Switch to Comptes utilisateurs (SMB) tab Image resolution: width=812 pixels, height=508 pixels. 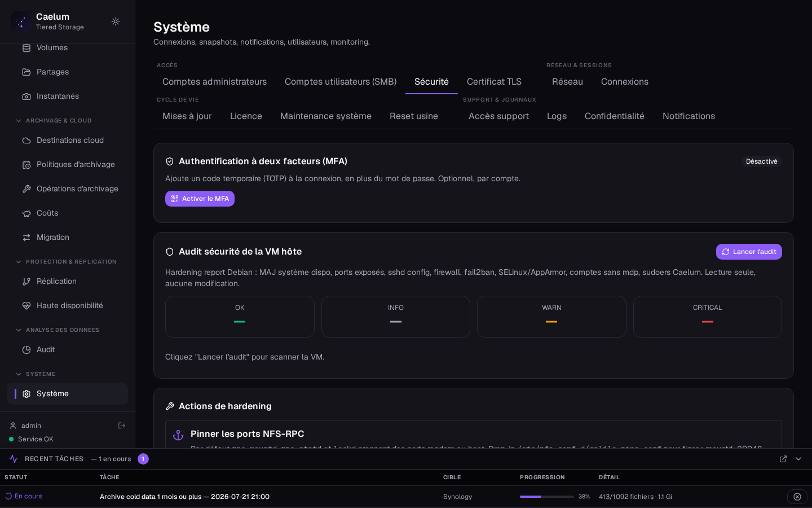tap(341, 82)
